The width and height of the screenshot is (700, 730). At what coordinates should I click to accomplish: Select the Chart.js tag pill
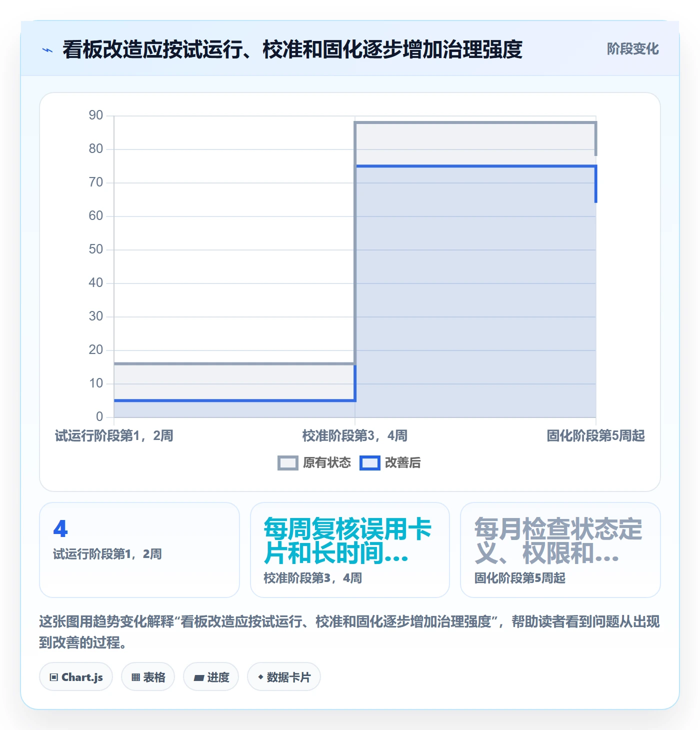click(x=76, y=677)
